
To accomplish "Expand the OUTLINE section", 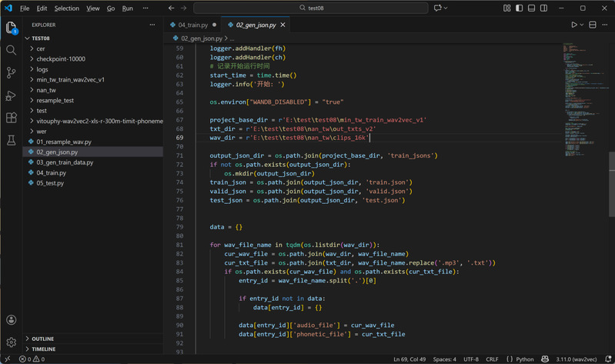I will point(42,339).
